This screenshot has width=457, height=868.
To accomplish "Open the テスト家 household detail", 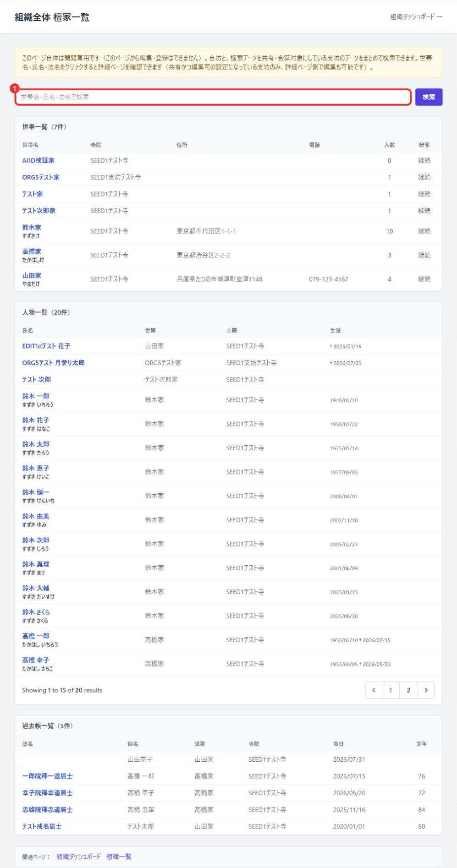I will coord(33,194).
